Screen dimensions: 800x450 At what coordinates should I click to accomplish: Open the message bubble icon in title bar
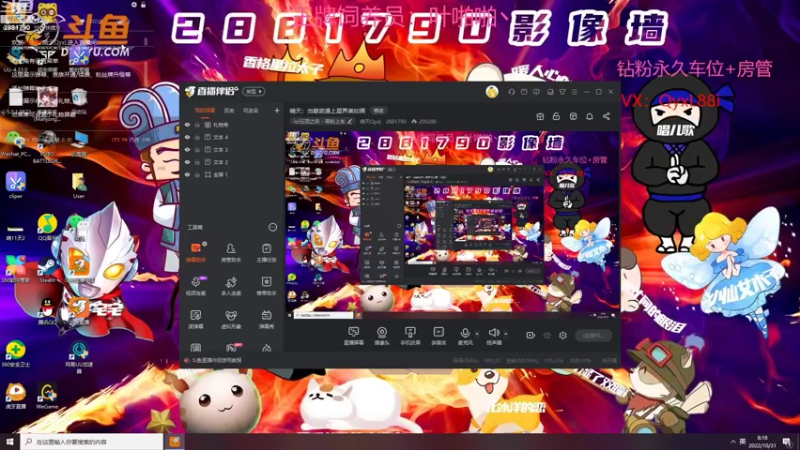pyautogui.click(x=536, y=92)
